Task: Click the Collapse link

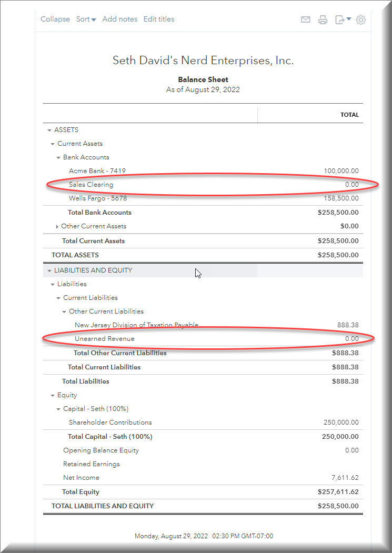Action: tap(55, 19)
